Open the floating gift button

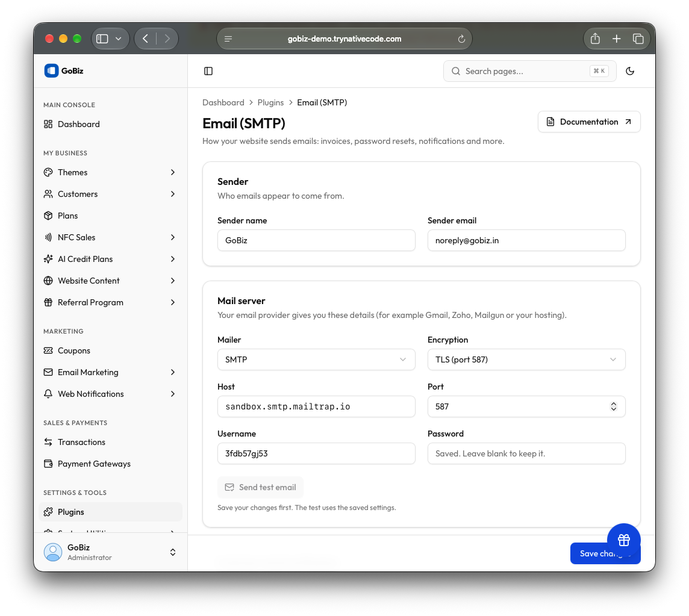click(623, 540)
